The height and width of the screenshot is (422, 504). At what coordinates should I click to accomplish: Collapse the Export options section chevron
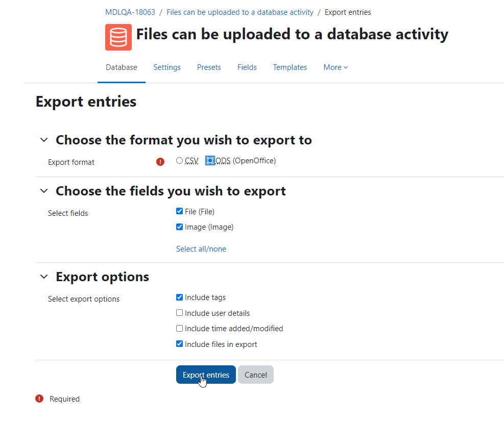coord(44,277)
